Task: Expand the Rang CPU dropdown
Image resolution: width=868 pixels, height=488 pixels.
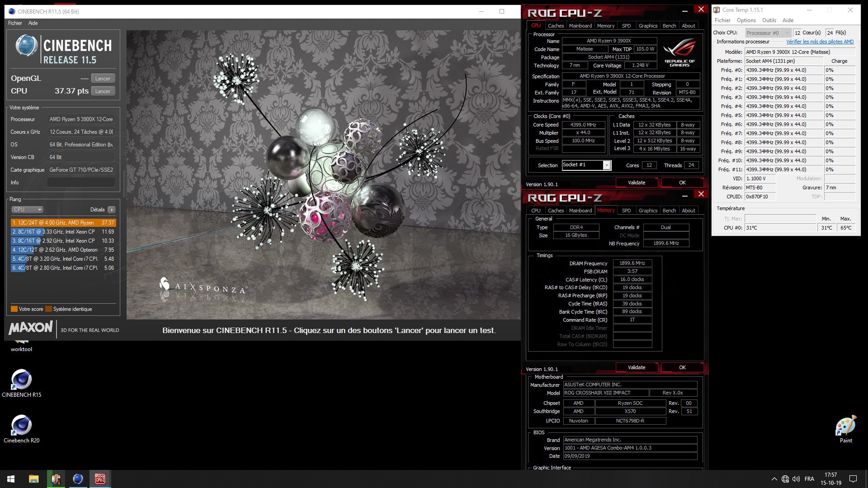Action: click(x=27, y=210)
